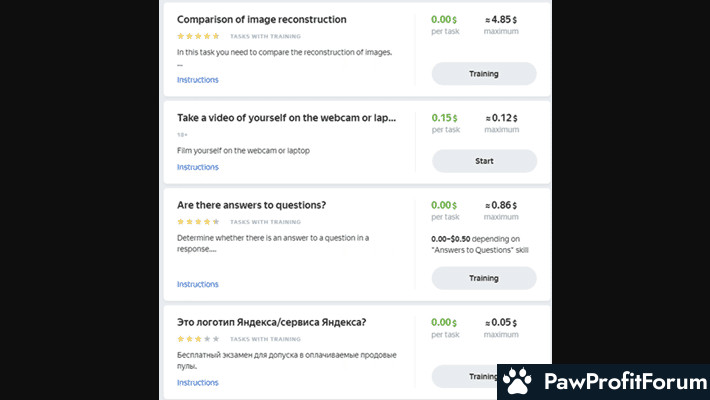The width and height of the screenshot is (710, 400).
Task: Open Training for Яндекса logo task
Action: click(465, 376)
